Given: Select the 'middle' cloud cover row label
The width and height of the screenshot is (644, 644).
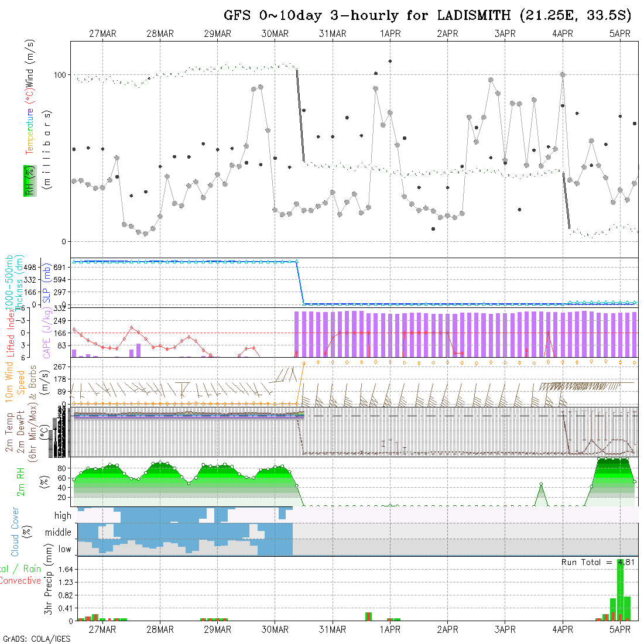Looking at the screenshot, I should point(59,533).
